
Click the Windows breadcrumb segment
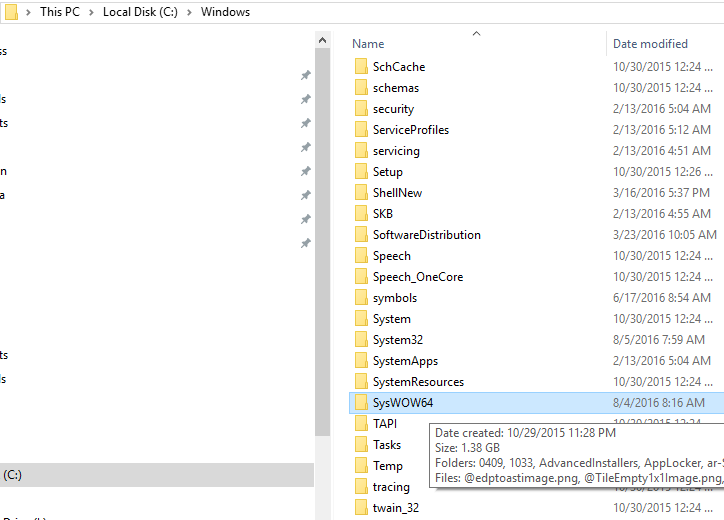[225, 12]
